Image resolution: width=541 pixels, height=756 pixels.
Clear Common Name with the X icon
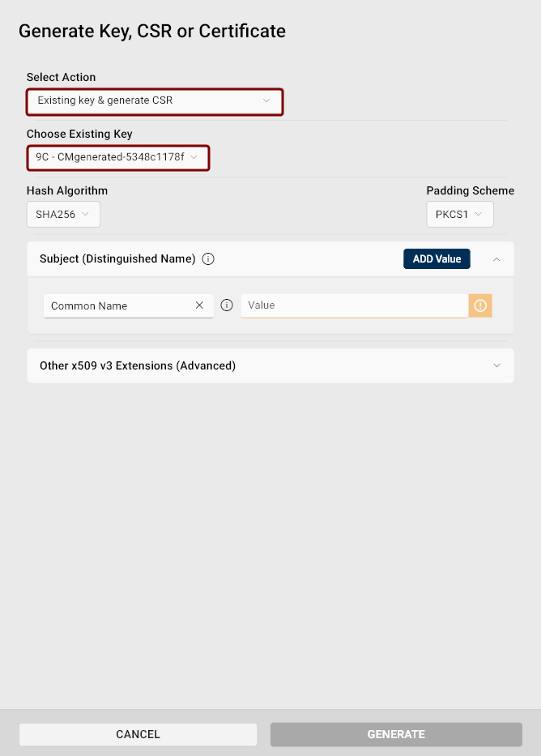pos(199,305)
